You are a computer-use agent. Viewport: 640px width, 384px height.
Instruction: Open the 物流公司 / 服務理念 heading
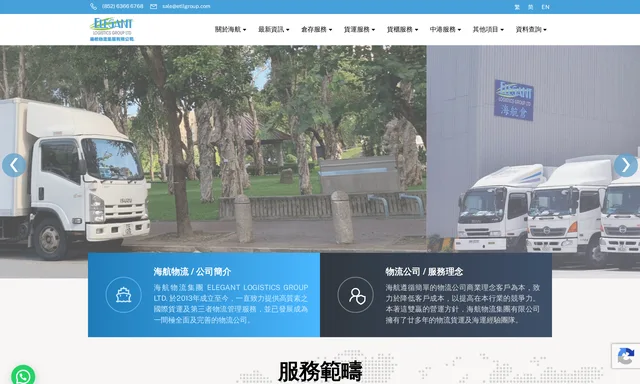click(x=424, y=272)
